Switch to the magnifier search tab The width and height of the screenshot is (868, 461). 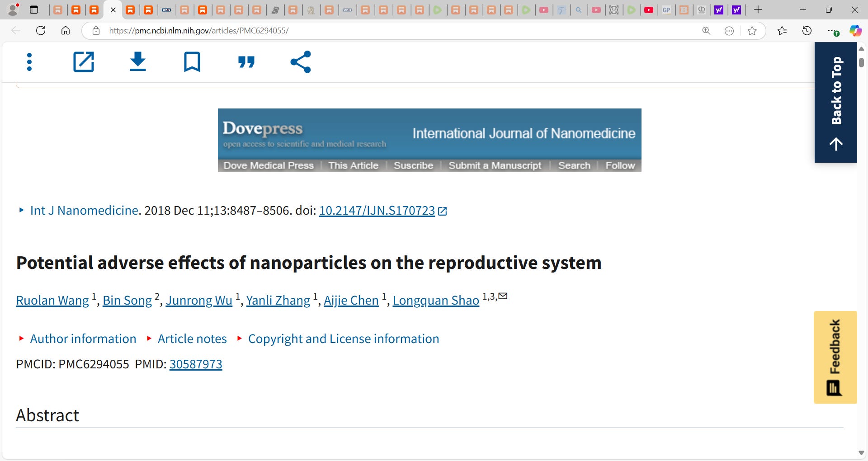(579, 10)
